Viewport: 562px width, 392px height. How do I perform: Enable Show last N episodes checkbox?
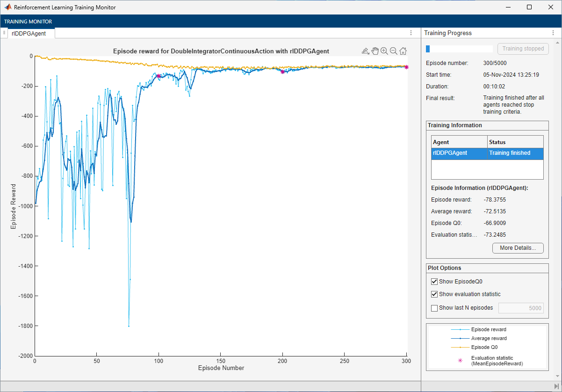point(434,308)
